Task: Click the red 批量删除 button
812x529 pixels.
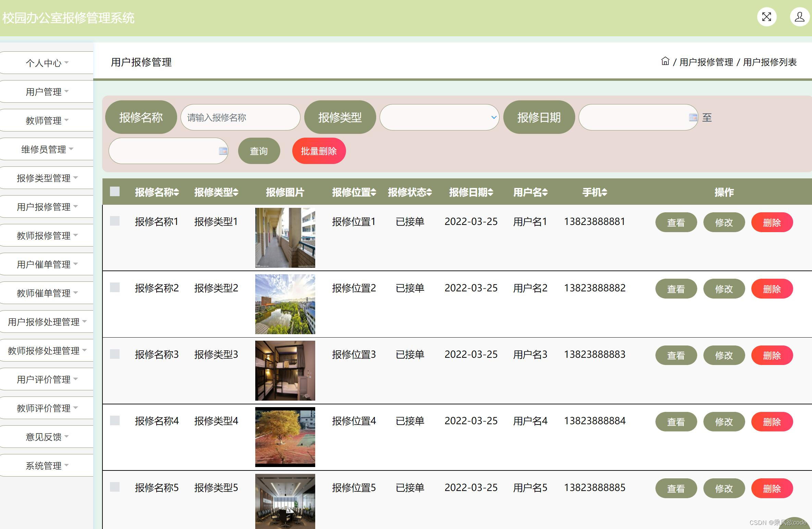Action: tap(319, 151)
